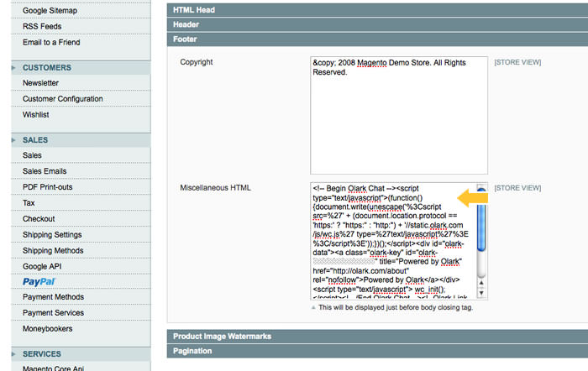Select Moneybookers in the sidebar
Image resolution: width=588 pixels, height=371 pixels.
coord(48,328)
